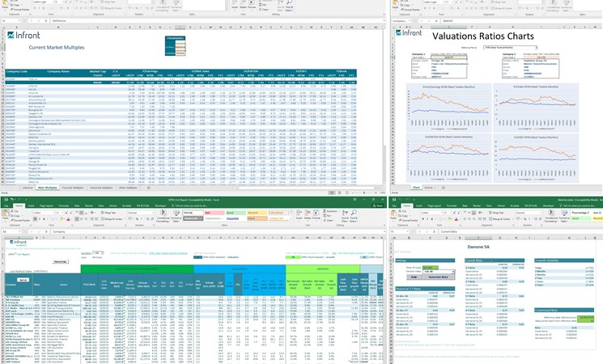Open the font name dropdown in bottom-left ribbon

pyautogui.click(x=40, y=213)
